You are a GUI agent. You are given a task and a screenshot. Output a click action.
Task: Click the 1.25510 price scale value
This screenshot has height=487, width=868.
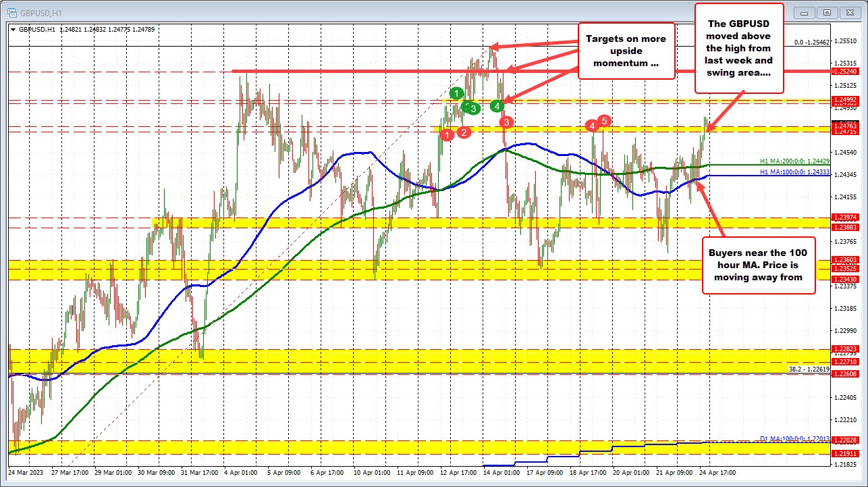point(844,41)
